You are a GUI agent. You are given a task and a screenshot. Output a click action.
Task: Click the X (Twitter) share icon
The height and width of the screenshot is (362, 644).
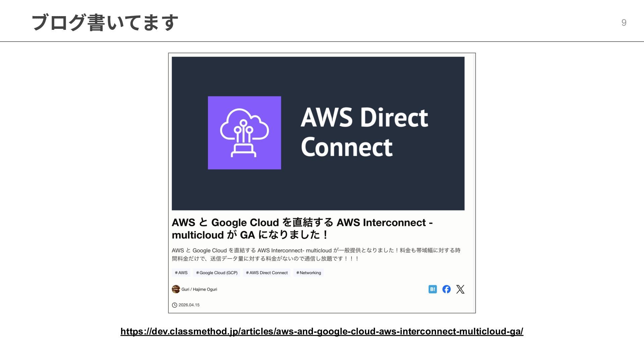point(460,289)
